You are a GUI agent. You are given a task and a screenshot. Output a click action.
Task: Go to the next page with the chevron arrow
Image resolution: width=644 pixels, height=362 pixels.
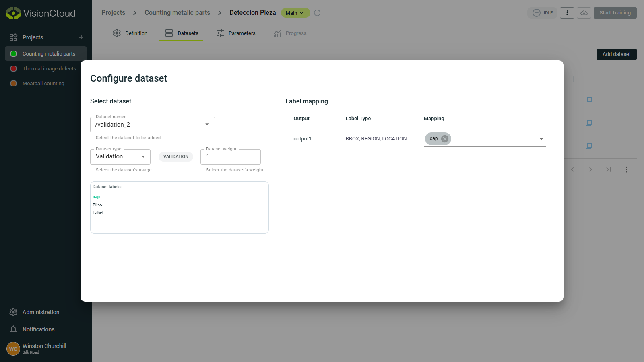click(590, 169)
